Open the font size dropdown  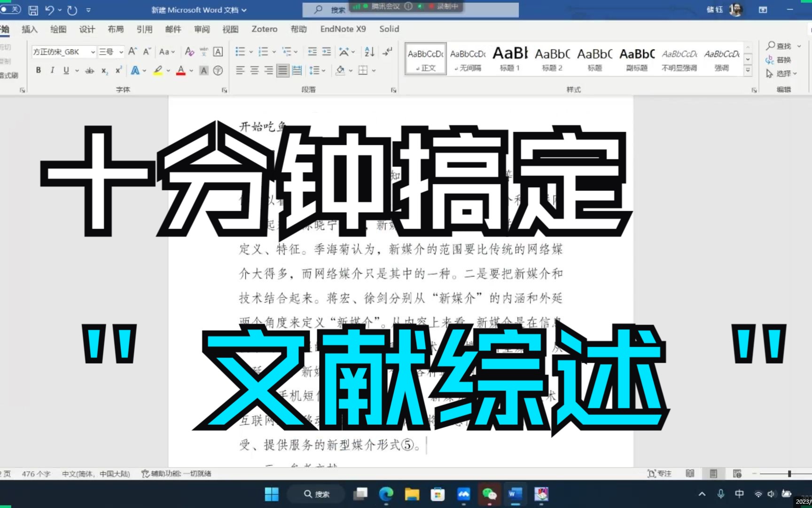tap(120, 52)
